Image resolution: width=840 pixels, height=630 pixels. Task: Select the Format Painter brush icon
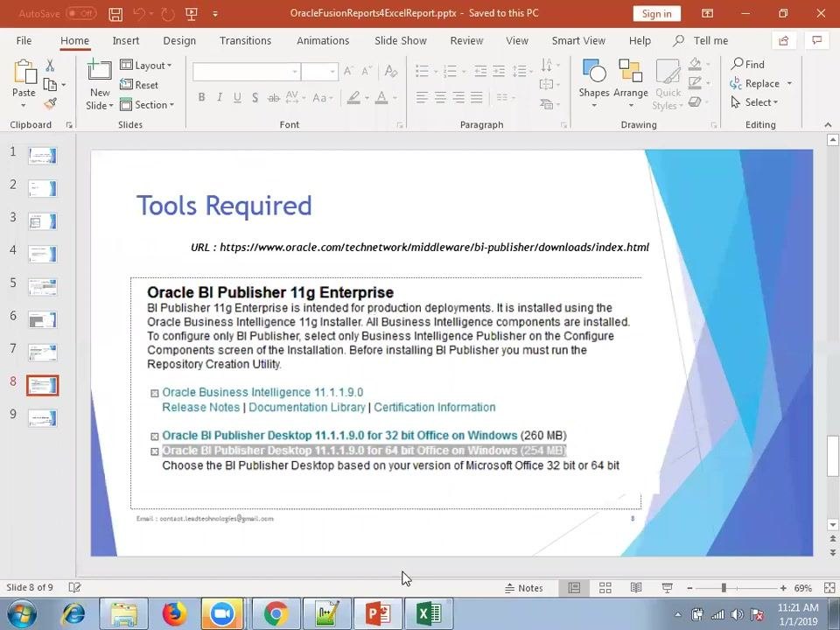[x=50, y=104]
